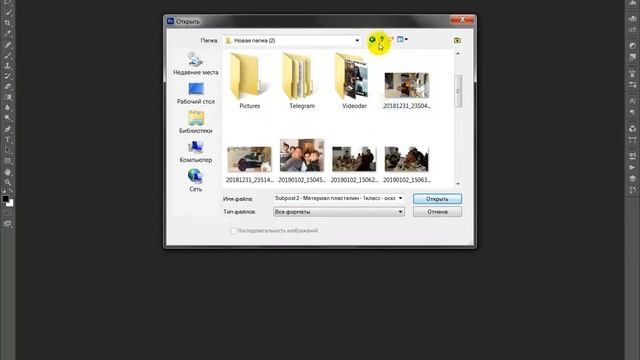Open the Character panel icon
The width and height of the screenshot is (640, 360).
coord(632,101)
